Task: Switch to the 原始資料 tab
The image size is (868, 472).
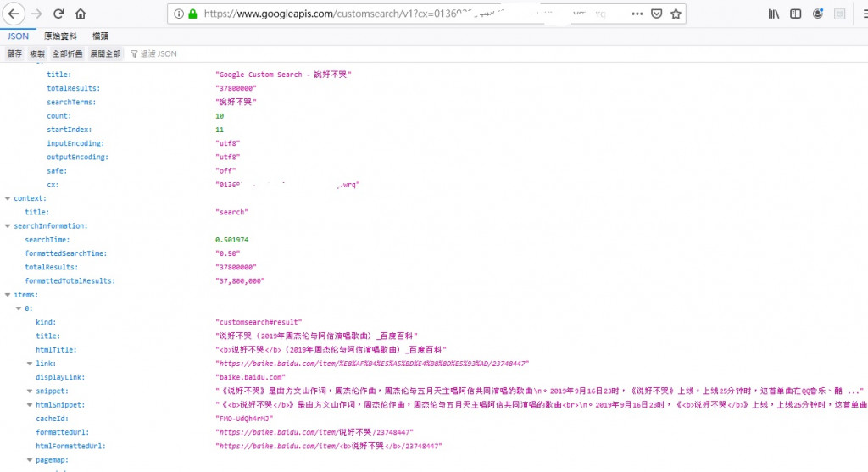Action: (60, 36)
